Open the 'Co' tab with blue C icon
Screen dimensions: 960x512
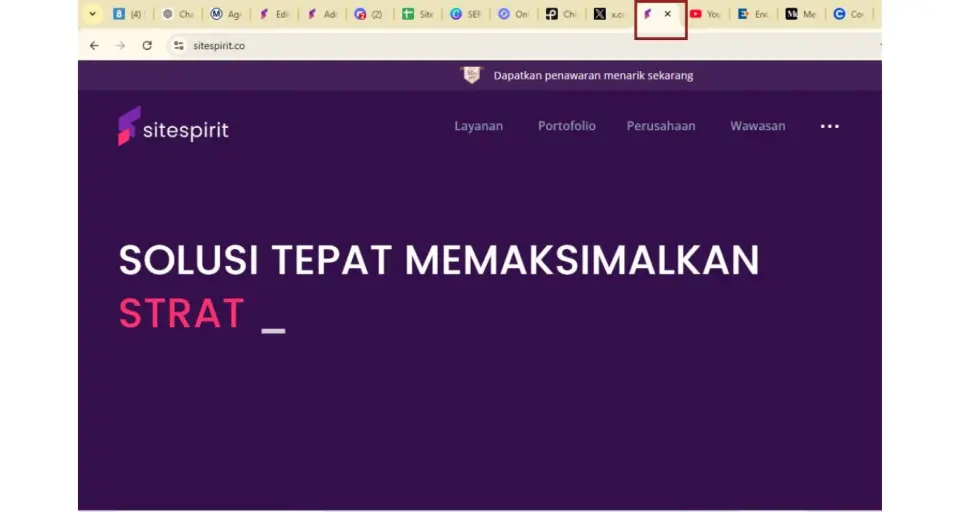[x=849, y=14]
